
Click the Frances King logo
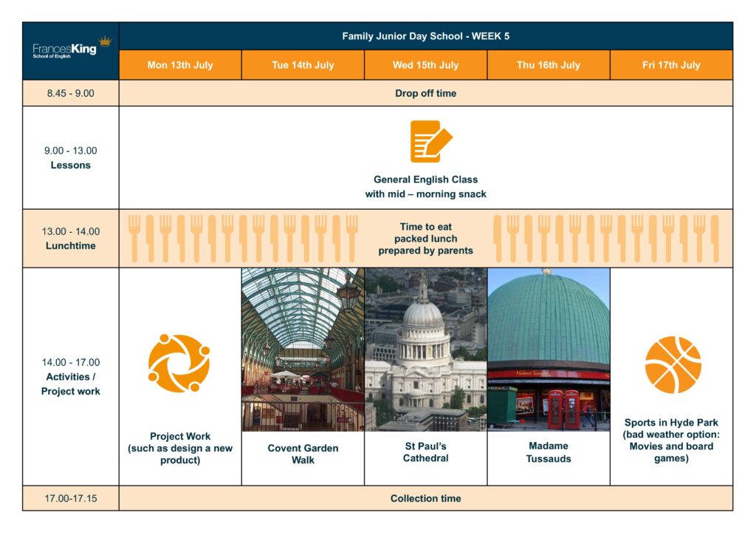point(72,48)
